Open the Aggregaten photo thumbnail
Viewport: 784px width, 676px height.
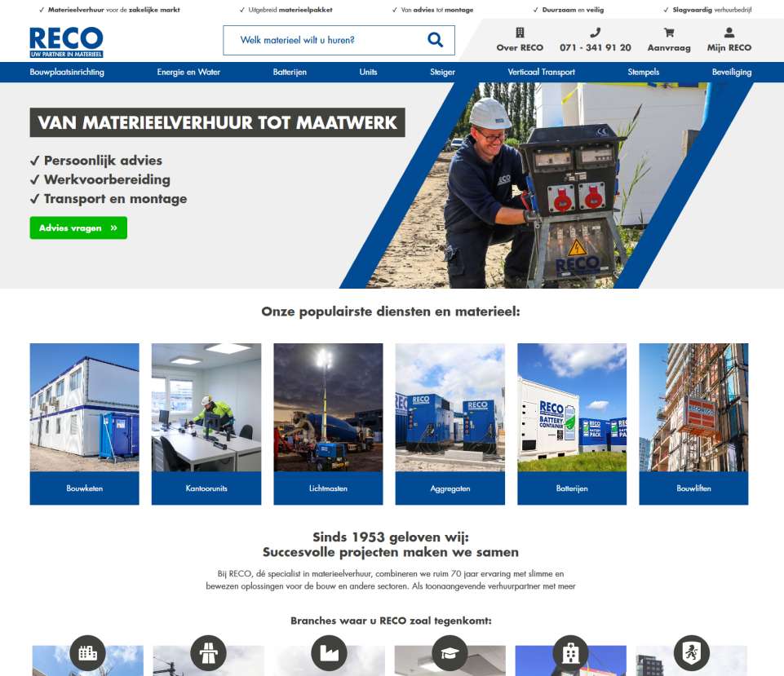pyautogui.click(x=450, y=407)
